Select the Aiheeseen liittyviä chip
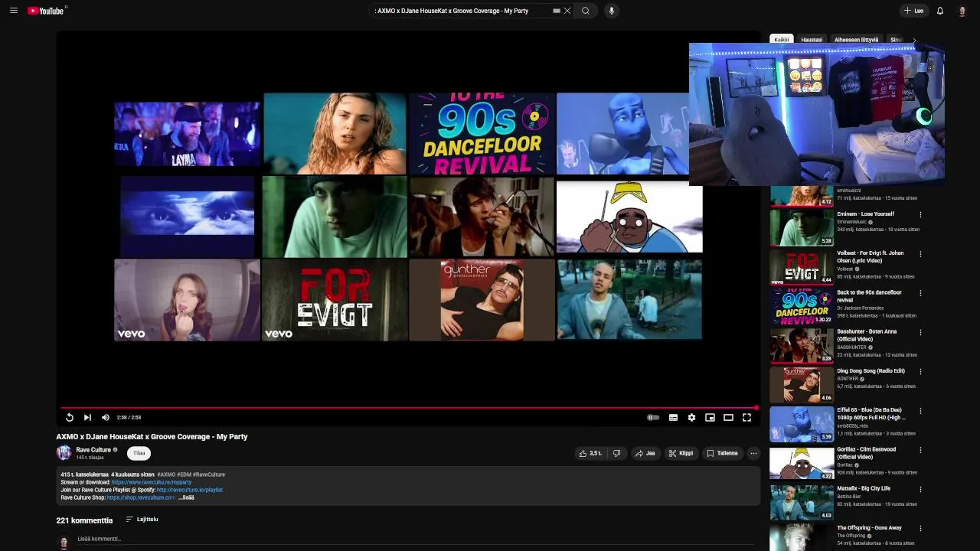This screenshot has height=551, width=980. [856, 40]
